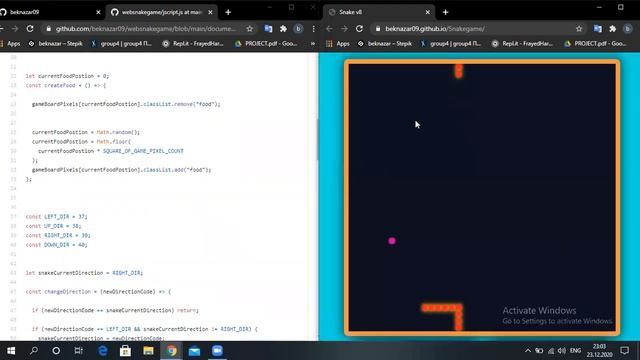Open the profile avatar in left browser window

pyautogui.click(x=298, y=29)
